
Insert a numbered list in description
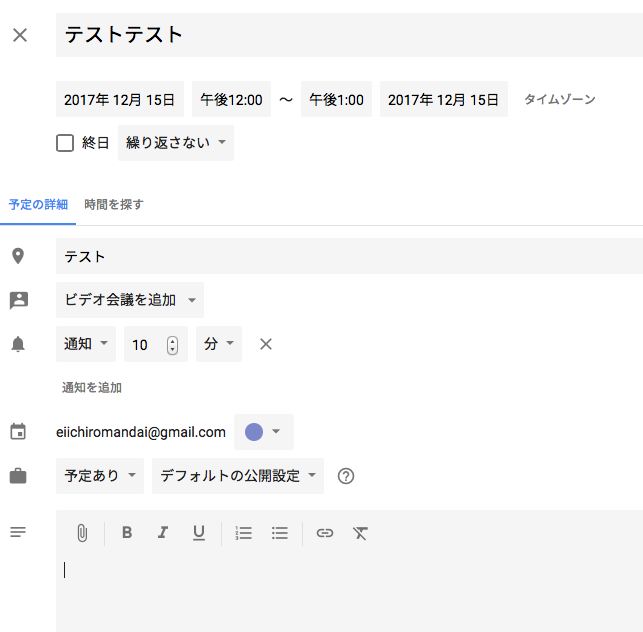244,533
